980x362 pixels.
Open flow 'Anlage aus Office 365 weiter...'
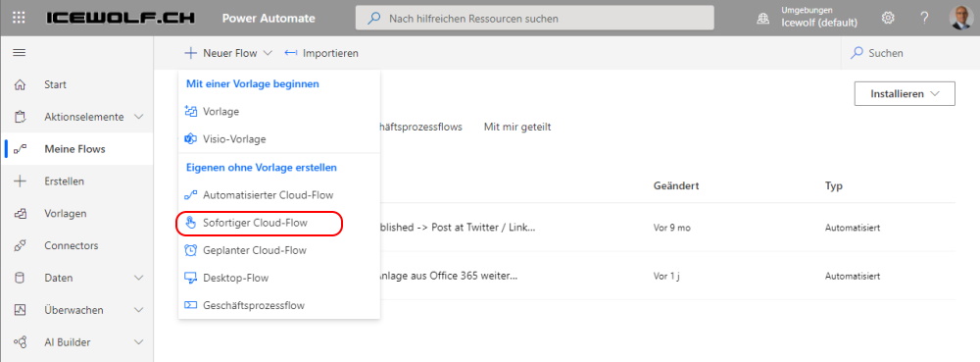click(449, 276)
